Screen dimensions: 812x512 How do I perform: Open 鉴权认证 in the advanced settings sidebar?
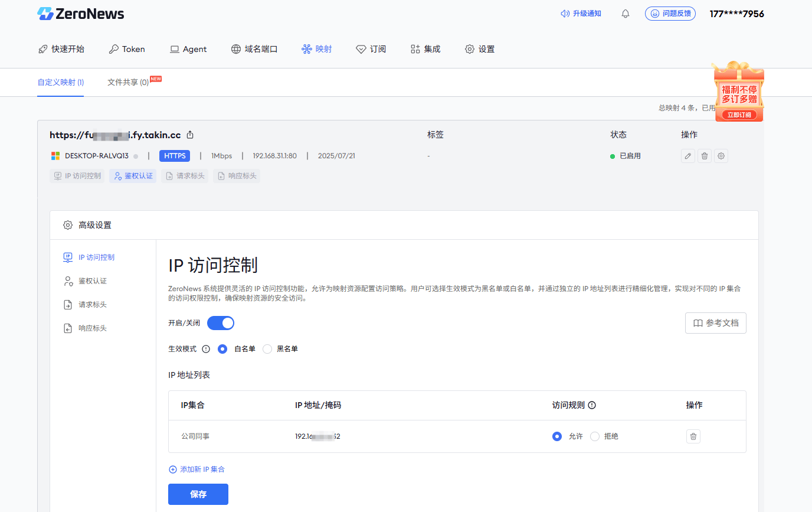pyautogui.click(x=92, y=281)
